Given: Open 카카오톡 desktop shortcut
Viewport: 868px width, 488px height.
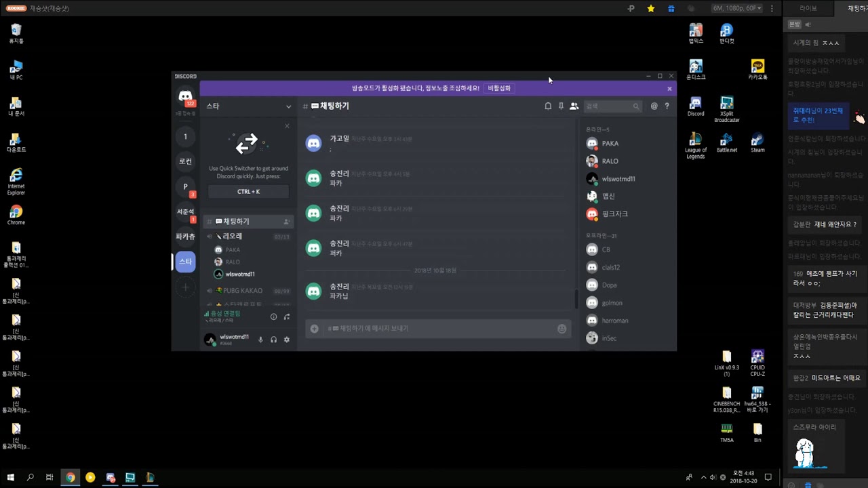Looking at the screenshot, I should point(757,69).
